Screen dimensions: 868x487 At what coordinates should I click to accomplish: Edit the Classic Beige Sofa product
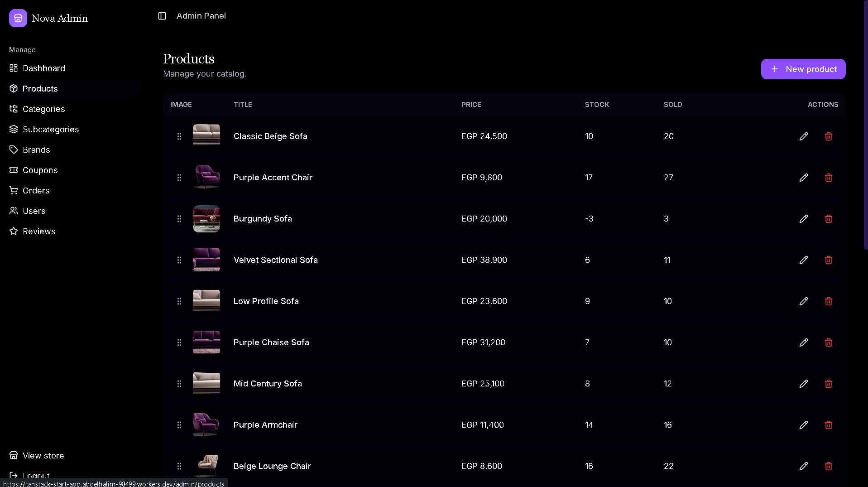pos(804,136)
